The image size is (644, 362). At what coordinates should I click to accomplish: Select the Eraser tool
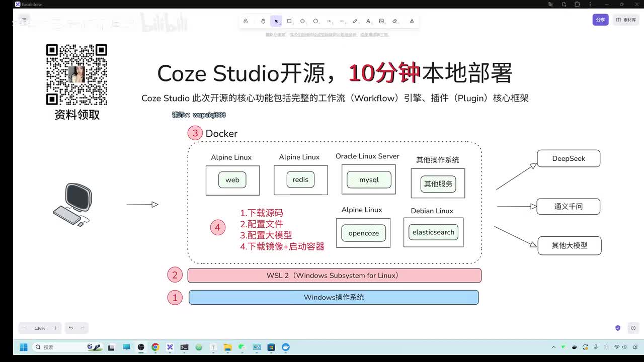pyautogui.click(x=394, y=21)
